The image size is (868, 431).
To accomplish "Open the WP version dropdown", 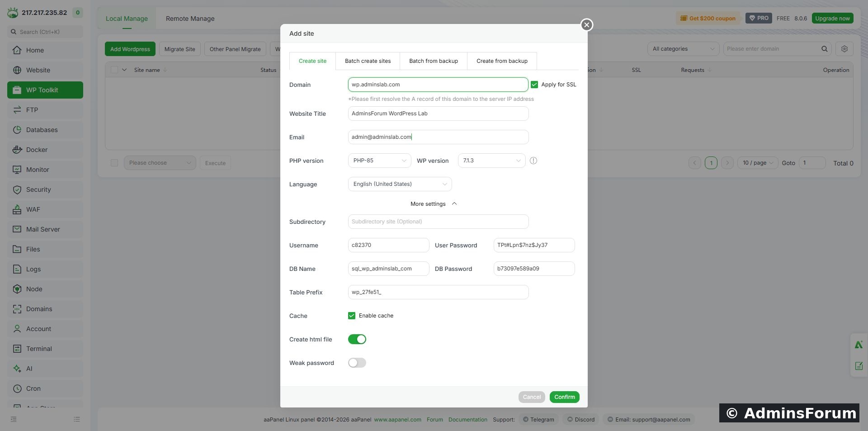I will click(x=492, y=161).
